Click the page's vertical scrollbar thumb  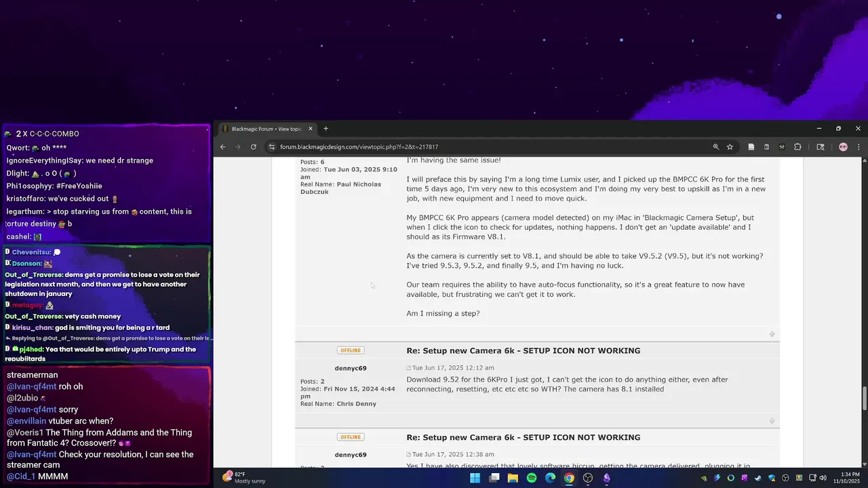pos(864,398)
